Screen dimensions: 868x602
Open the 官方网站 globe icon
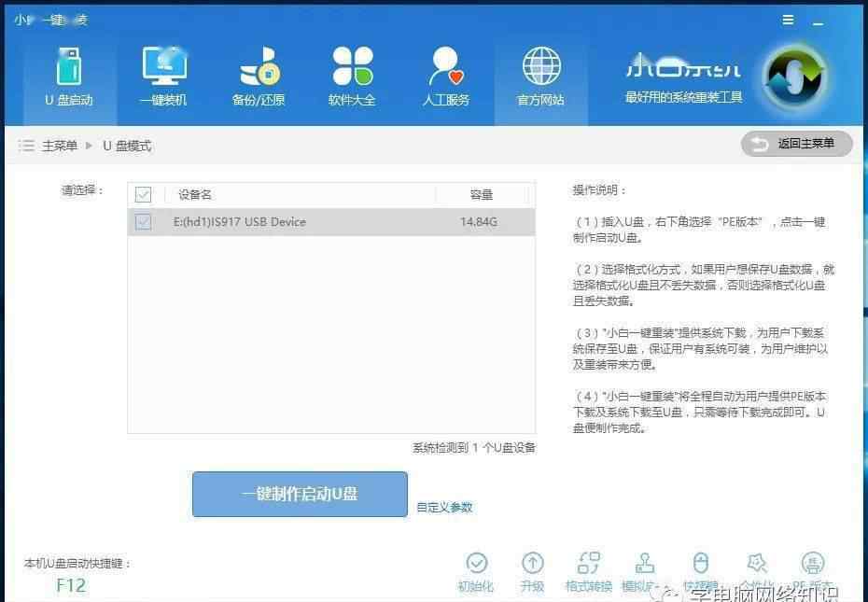(x=540, y=66)
